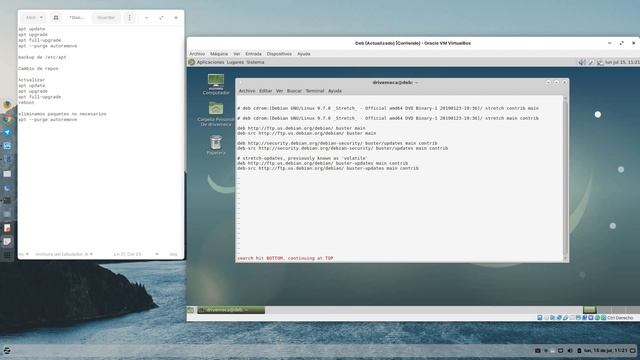This screenshot has height=360, width=640.
Task: Open text editor three-dot options menu
Action: pyautogui.click(x=130, y=18)
